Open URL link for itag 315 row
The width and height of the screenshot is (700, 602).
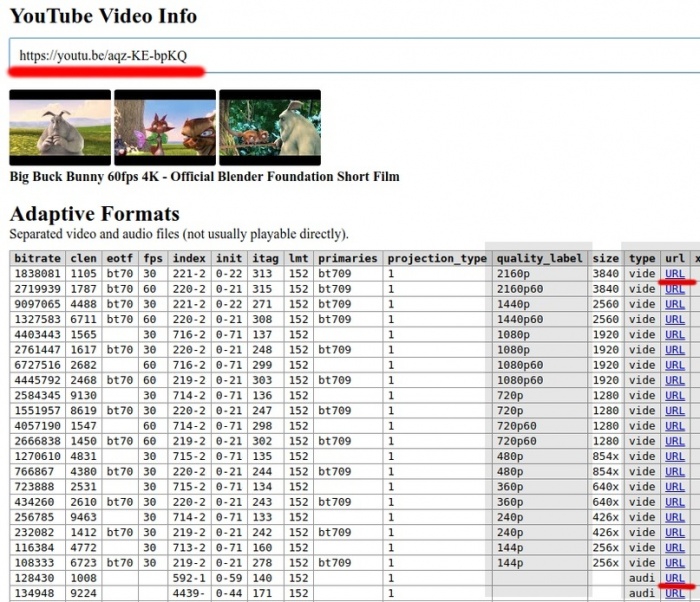675,289
